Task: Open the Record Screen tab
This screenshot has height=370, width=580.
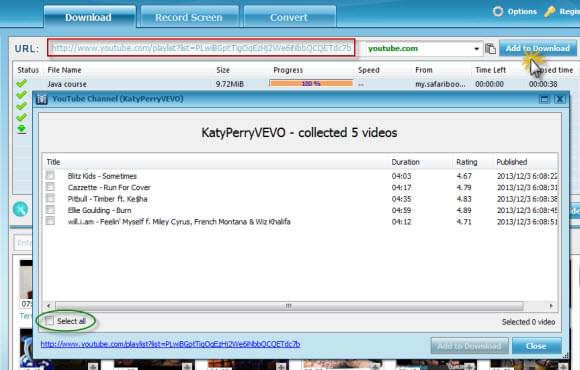Action: coord(189,17)
